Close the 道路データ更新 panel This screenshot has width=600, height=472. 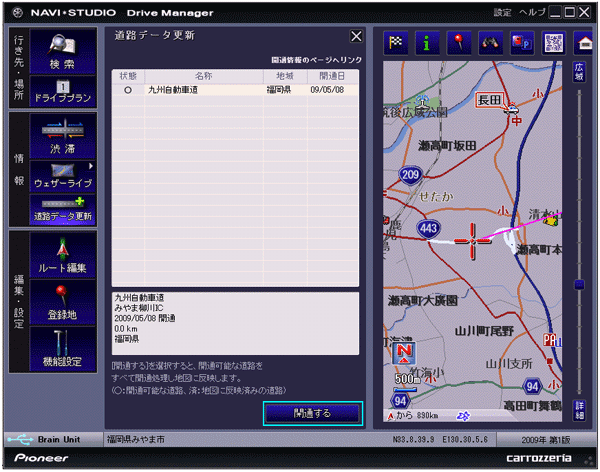coord(356,36)
